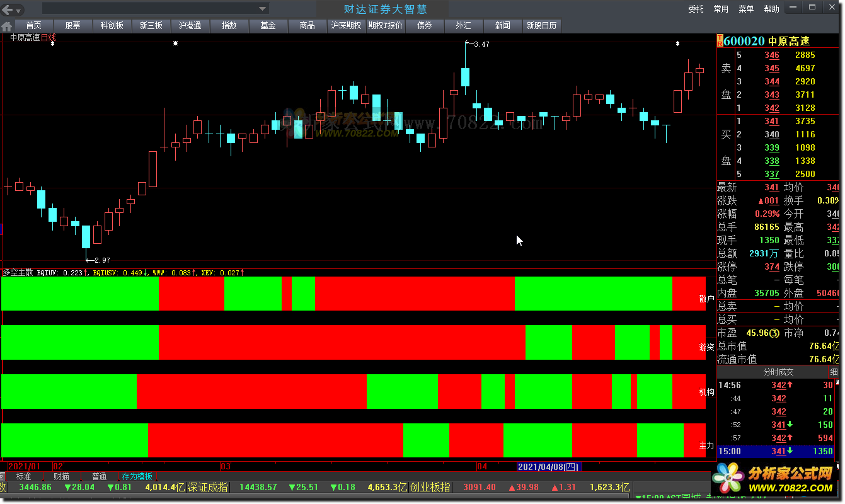This screenshot has height=504, width=845.
Task: Click the 中原高速 name in quote panel
Action: [x=789, y=41]
